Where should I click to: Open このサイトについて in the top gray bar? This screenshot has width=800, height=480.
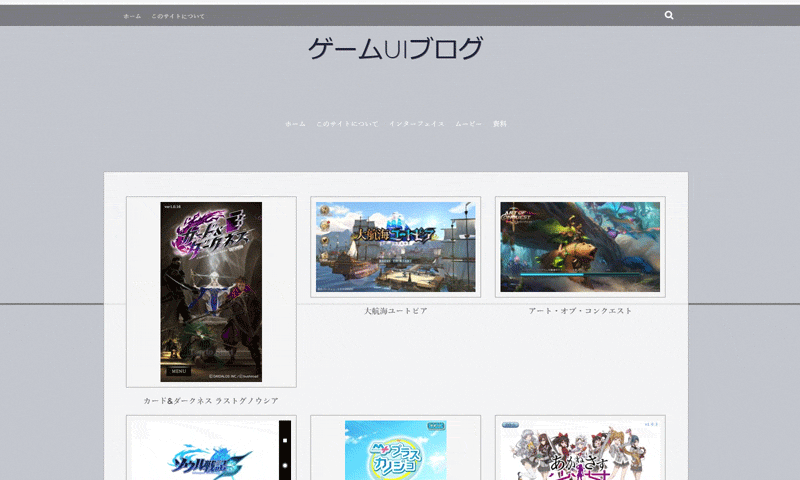point(178,16)
